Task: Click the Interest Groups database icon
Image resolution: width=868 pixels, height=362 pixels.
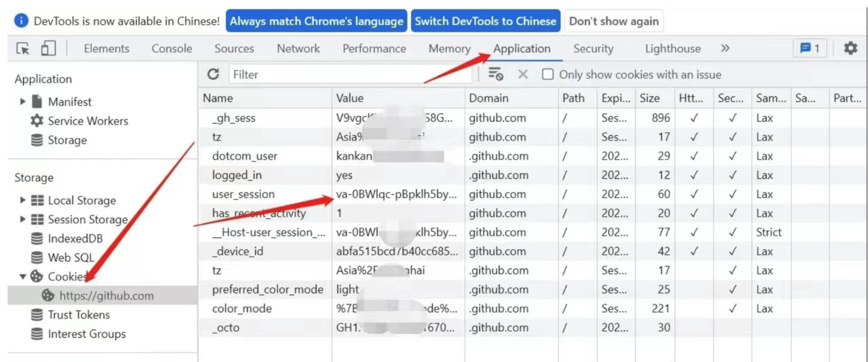Action: 37,334
